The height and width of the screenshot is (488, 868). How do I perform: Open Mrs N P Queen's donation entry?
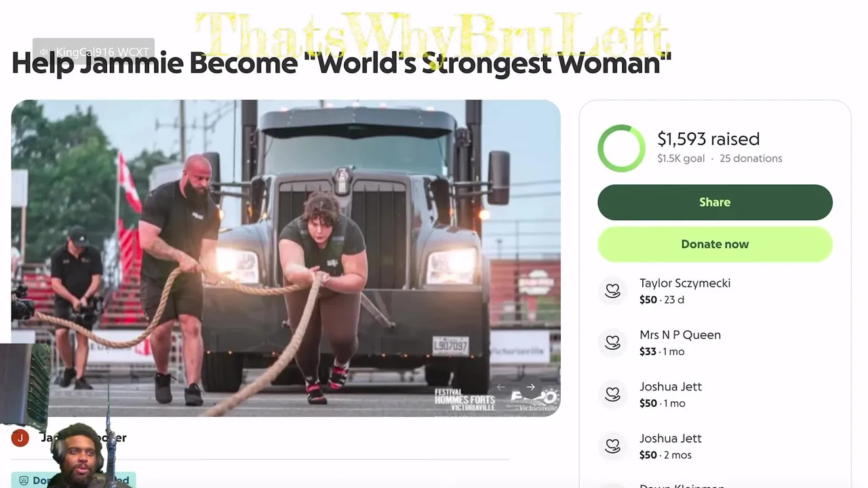715,343
